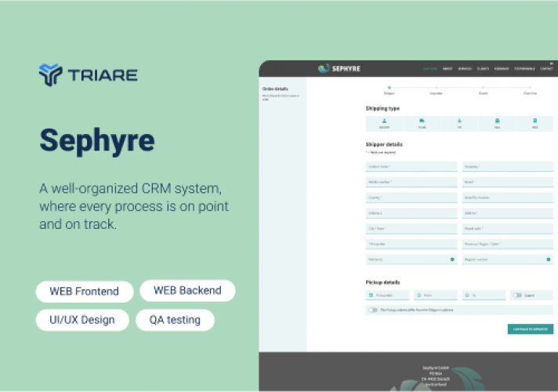The height and width of the screenshot is (392, 558).
Task: Click the info icon in Reference field
Action: pyautogui.click(x=452, y=260)
